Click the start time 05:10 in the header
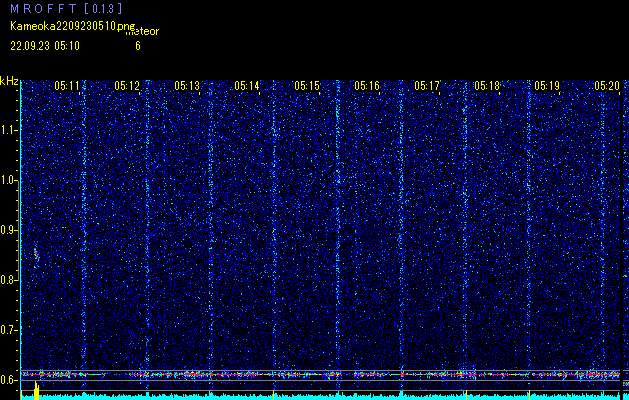629x400 pixels. [67, 46]
